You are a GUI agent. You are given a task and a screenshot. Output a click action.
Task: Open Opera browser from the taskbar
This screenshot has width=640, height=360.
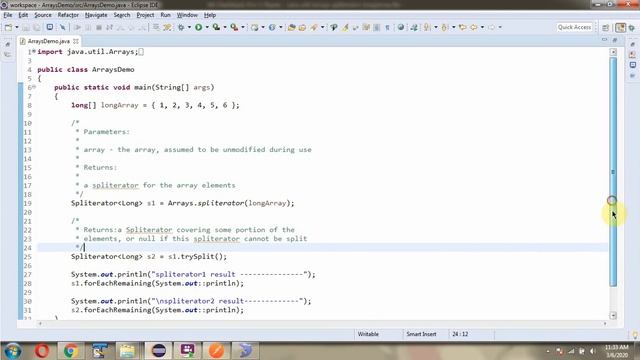42,351
